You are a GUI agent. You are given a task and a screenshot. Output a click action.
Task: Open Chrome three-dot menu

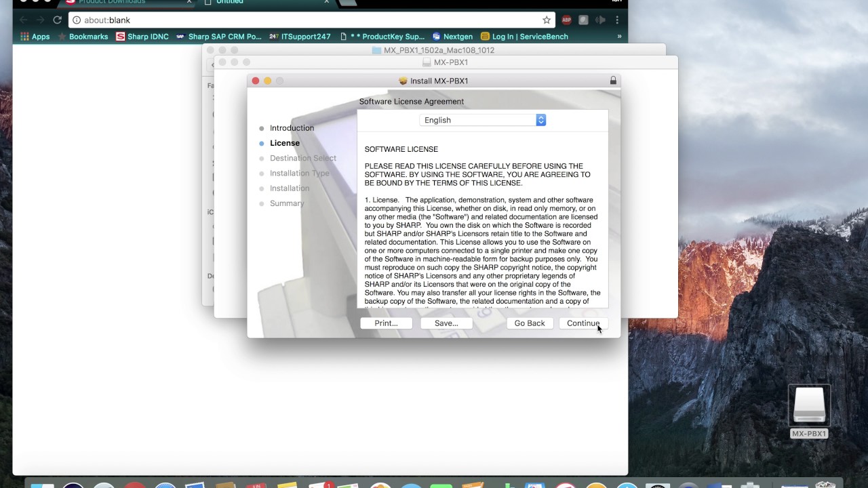(x=617, y=20)
